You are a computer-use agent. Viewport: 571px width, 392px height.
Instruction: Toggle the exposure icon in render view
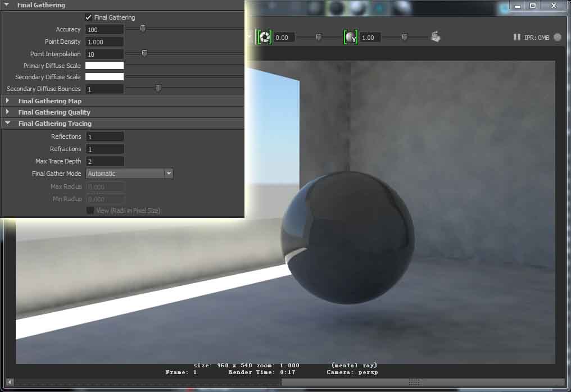pos(264,37)
